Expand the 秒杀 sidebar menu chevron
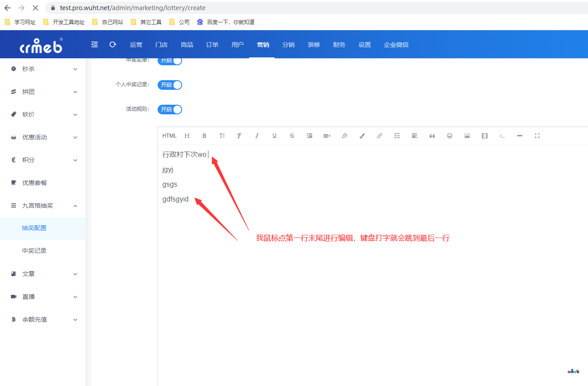The height and width of the screenshot is (386, 588). click(x=75, y=69)
